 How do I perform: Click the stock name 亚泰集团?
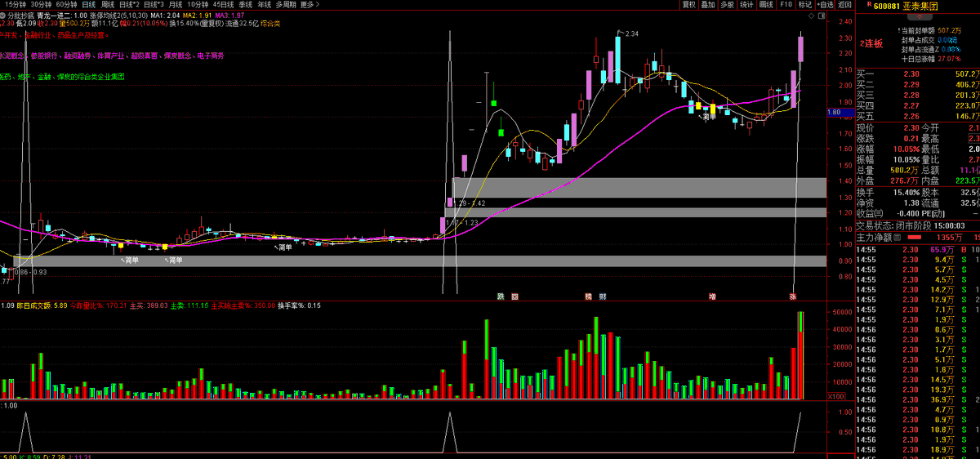919,7
